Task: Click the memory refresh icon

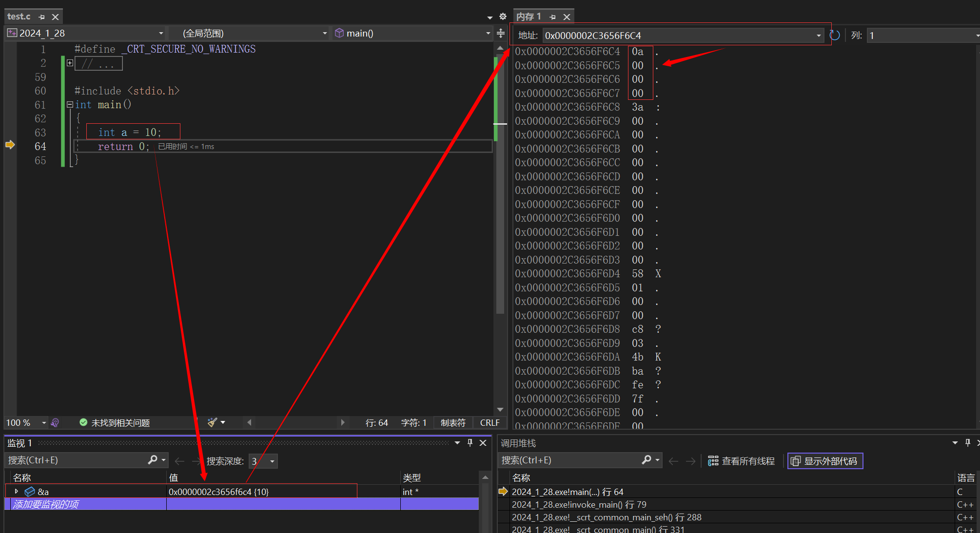Action: 835,35
